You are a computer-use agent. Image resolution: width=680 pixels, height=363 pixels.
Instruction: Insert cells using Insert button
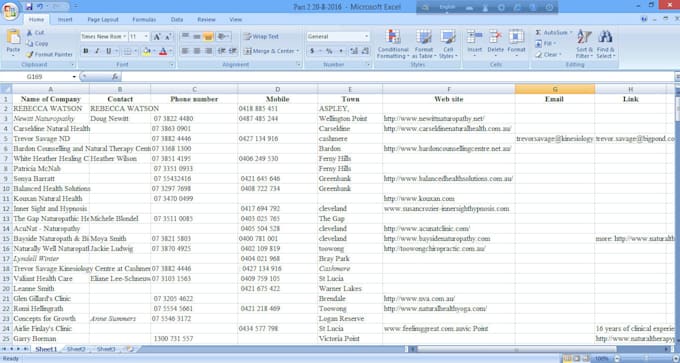click(x=474, y=44)
